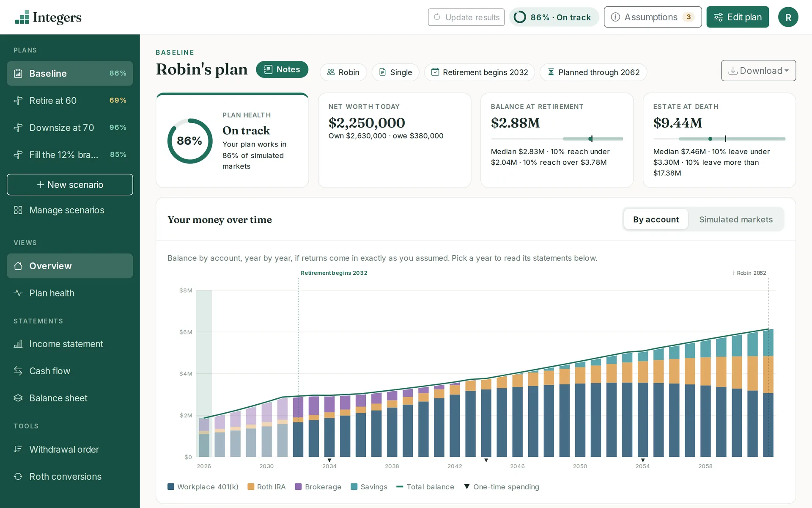Toggle Workplace 401(k) legend entry

pyautogui.click(x=203, y=487)
